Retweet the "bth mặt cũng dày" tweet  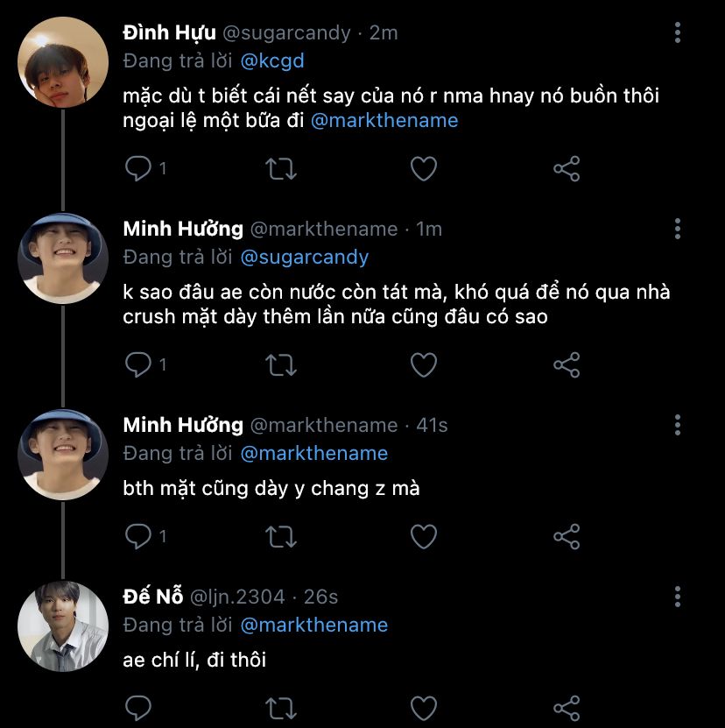[280, 534]
